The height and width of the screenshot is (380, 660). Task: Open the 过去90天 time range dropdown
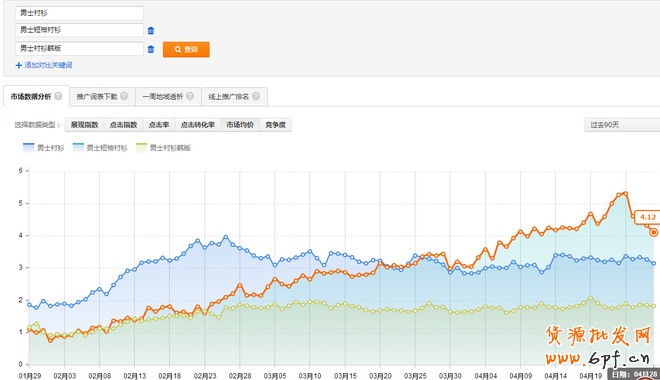pyautogui.click(x=622, y=125)
